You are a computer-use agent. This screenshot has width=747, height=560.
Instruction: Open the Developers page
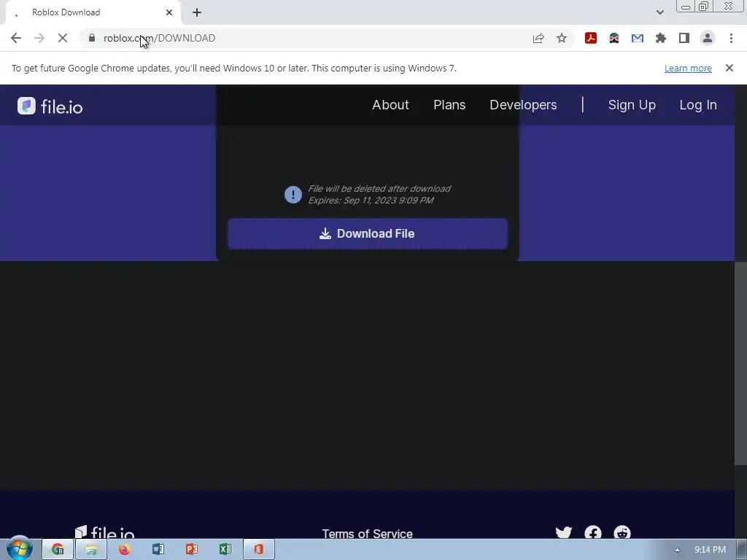pos(523,105)
